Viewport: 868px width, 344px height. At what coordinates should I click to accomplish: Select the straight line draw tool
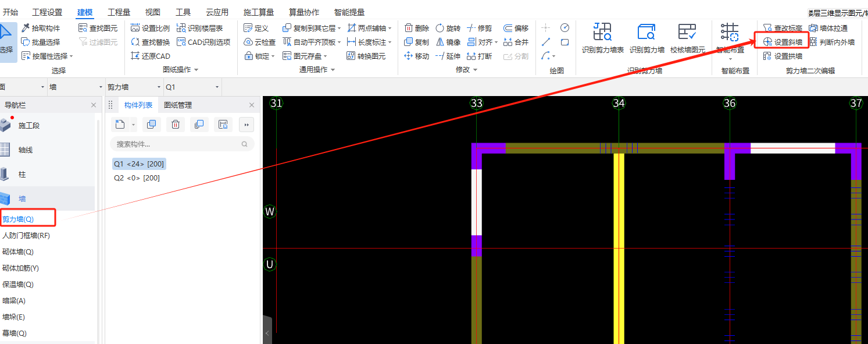pyautogui.click(x=546, y=42)
